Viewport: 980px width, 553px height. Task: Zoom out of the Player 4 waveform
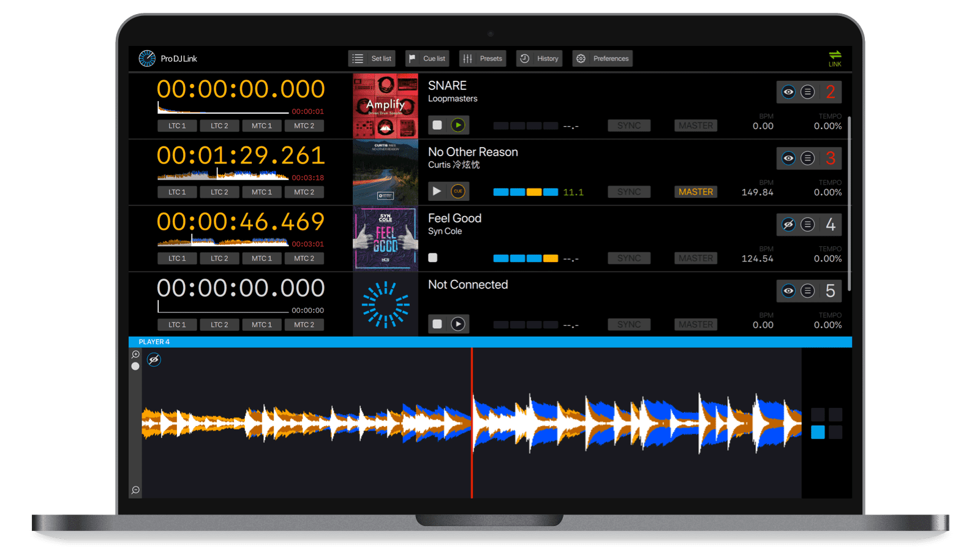coord(135,490)
